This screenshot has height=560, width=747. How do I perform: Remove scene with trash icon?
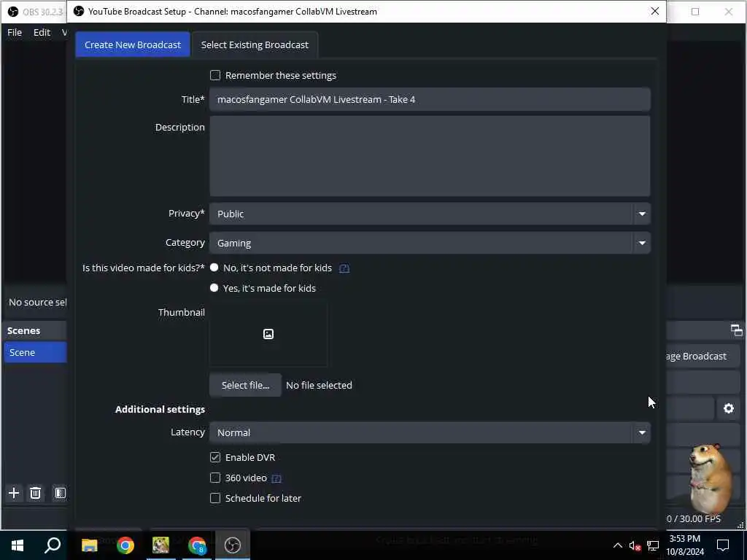[35, 493]
